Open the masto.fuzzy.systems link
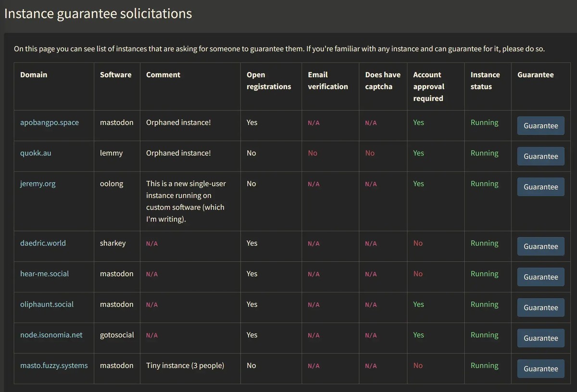Screen dimensions: 577x392 click(x=54, y=366)
